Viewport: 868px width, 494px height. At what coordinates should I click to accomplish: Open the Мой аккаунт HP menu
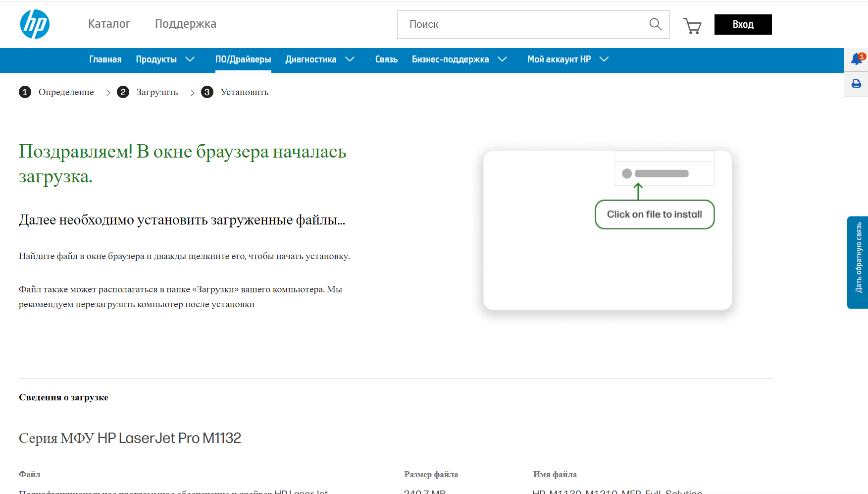(x=559, y=59)
